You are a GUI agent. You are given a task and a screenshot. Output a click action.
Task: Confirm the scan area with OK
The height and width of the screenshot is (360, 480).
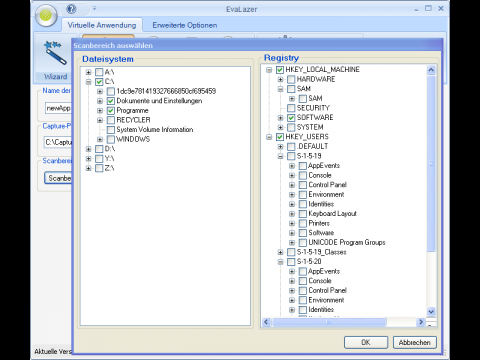(366, 342)
